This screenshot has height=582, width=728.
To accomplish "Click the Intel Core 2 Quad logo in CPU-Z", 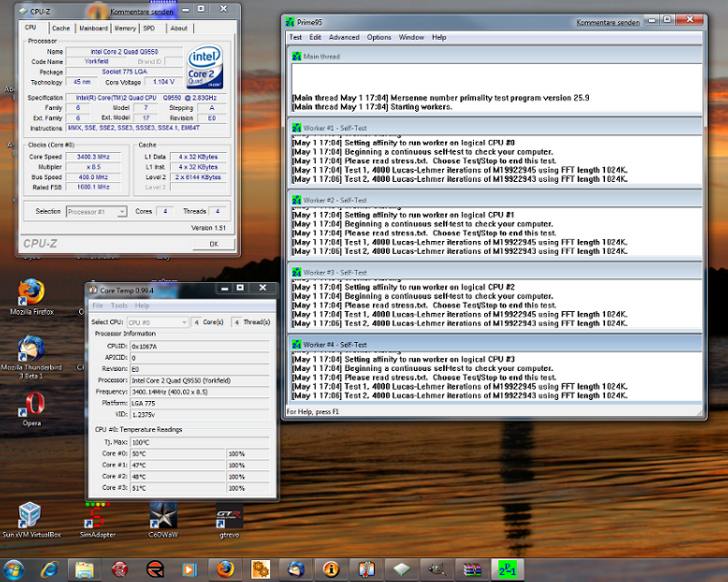I will [x=205, y=66].
